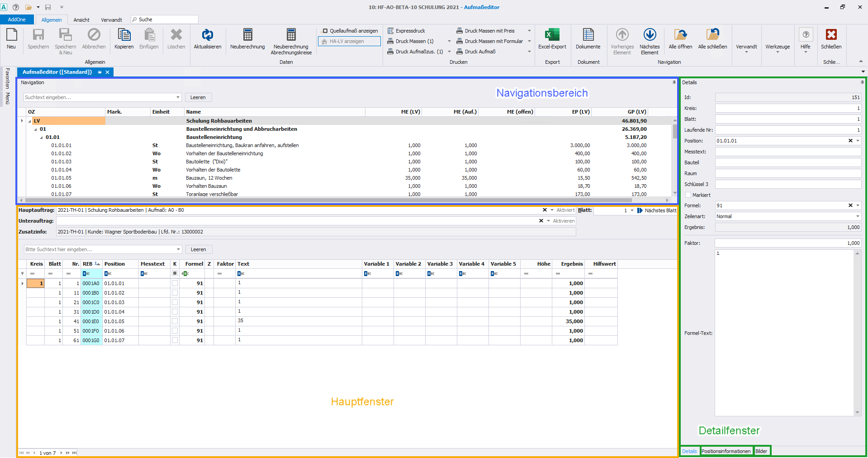Open the Dokumente icon
The height and width of the screenshot is (458, 868).
(x=588, y=35)
